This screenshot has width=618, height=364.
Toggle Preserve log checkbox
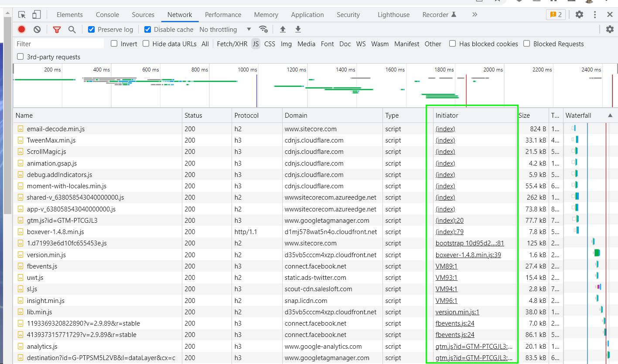(91, 30)
